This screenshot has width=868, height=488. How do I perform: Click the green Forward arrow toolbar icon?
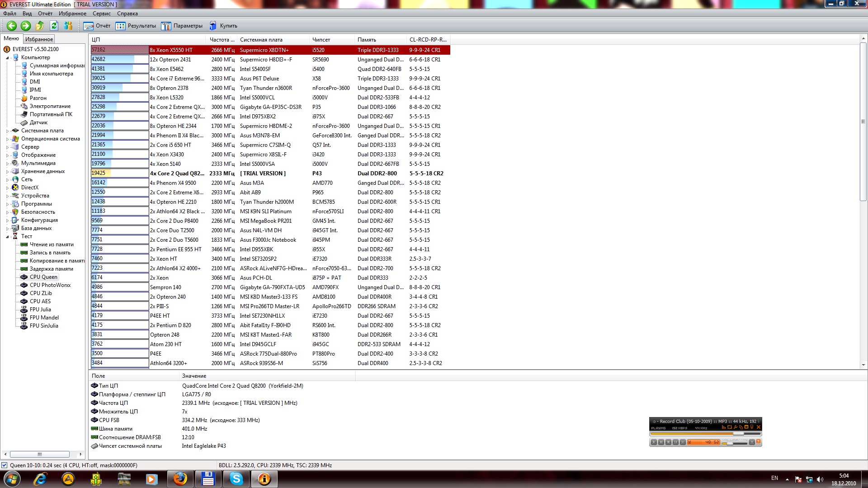coord(26,26)
